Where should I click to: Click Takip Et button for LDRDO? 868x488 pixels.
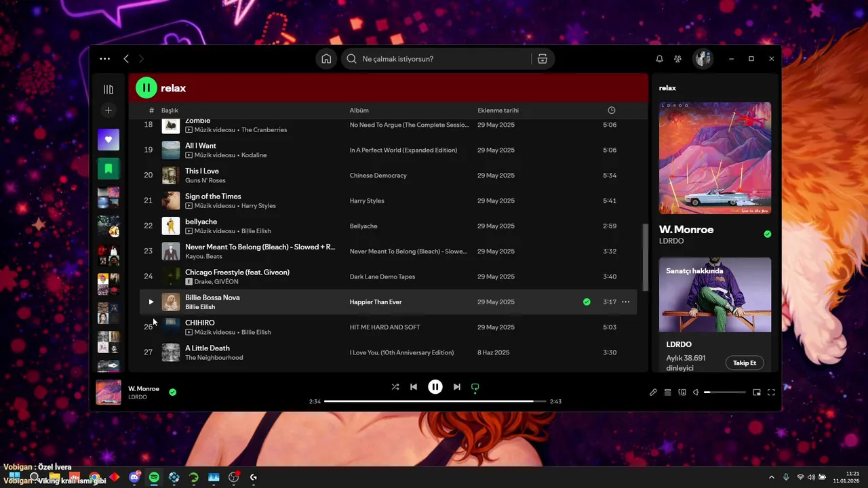(x=745, y=363)
